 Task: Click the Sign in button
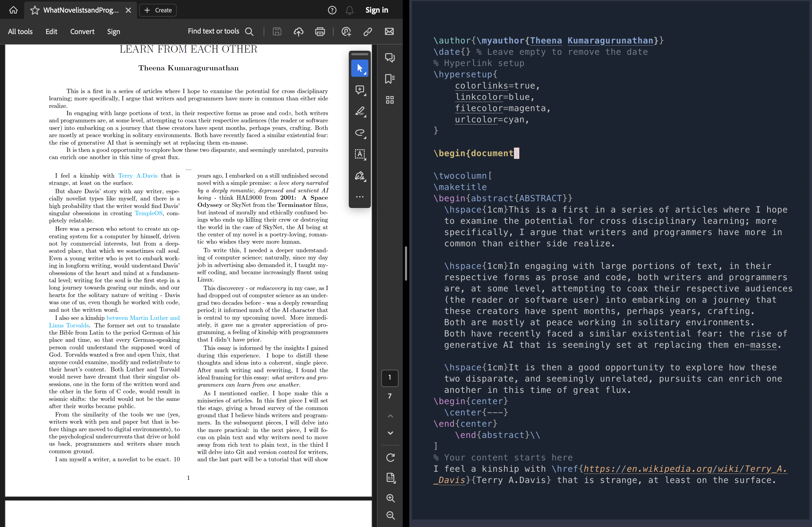pos(377,10)
